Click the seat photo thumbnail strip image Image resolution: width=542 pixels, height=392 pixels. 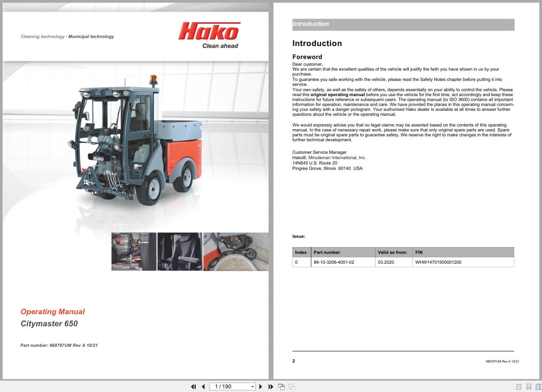pos(179,251)
